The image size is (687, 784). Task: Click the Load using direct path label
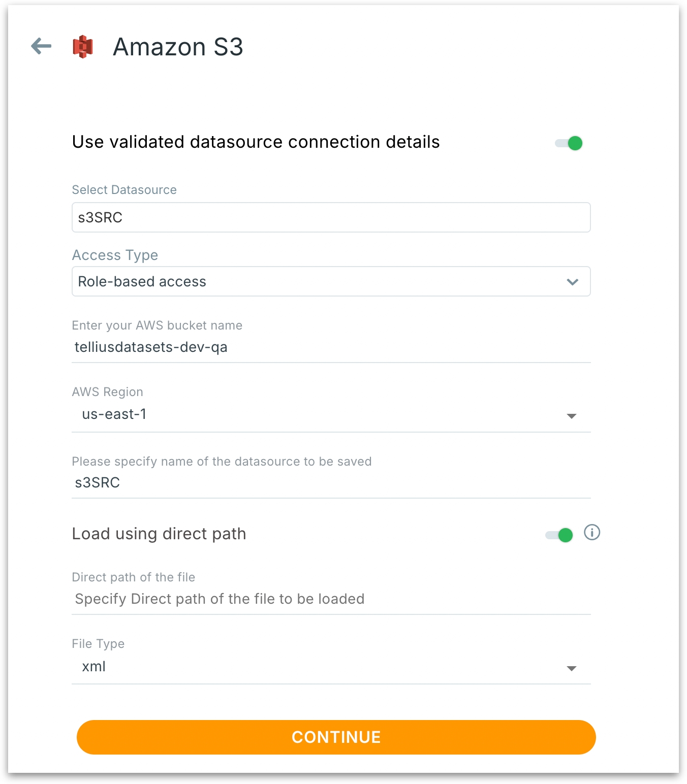click(x=159, y=534)
